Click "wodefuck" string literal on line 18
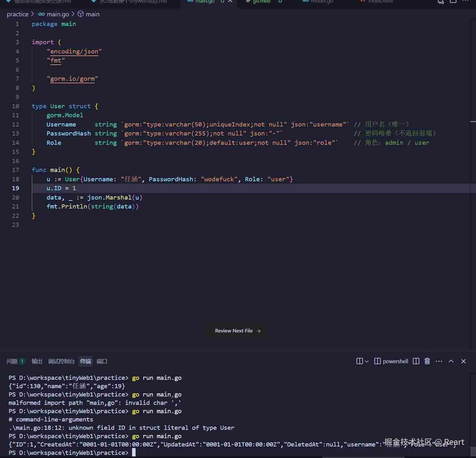This screenshot has width=476, height=458. [x=219, y=179]
